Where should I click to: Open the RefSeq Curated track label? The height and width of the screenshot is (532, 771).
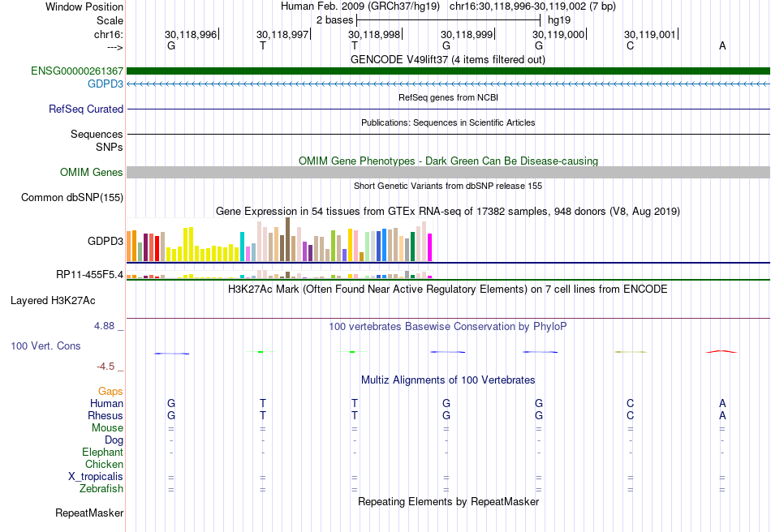click(x=86, y=109)
